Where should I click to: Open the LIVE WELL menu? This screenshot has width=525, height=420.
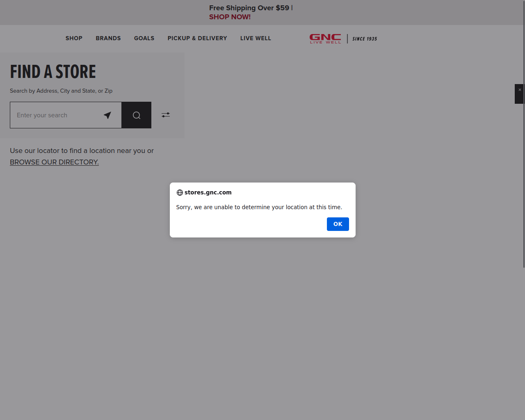coord(256,38)
